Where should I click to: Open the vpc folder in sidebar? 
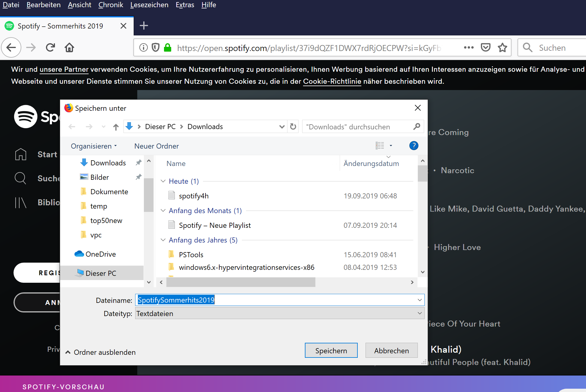91,235
